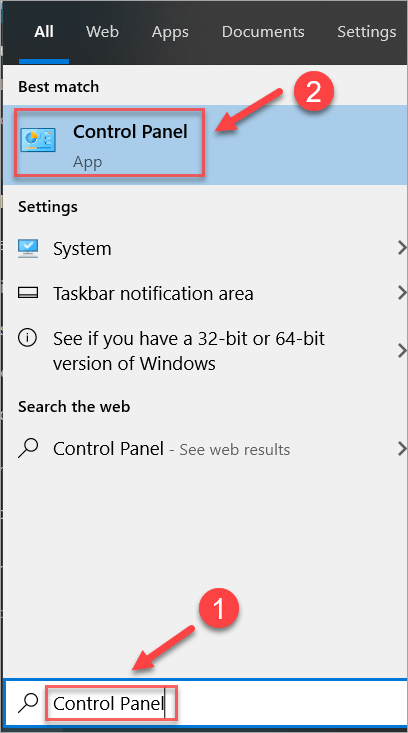Open the Control Panel best match
Viewport: 408px width, 733px height.
204,145
